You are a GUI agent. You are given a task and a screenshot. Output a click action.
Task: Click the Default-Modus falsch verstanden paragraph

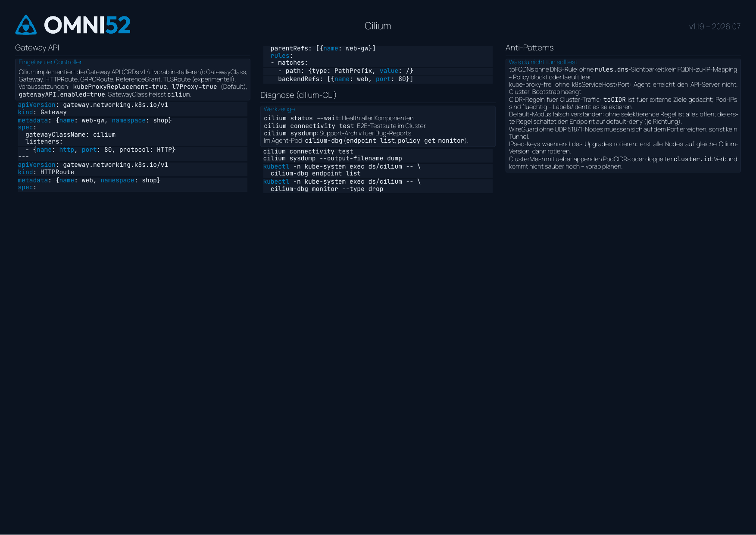623,118
